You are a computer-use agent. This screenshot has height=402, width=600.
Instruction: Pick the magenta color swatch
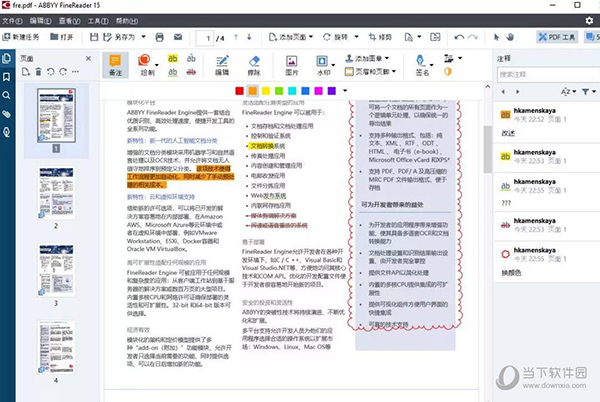(318, 91)
